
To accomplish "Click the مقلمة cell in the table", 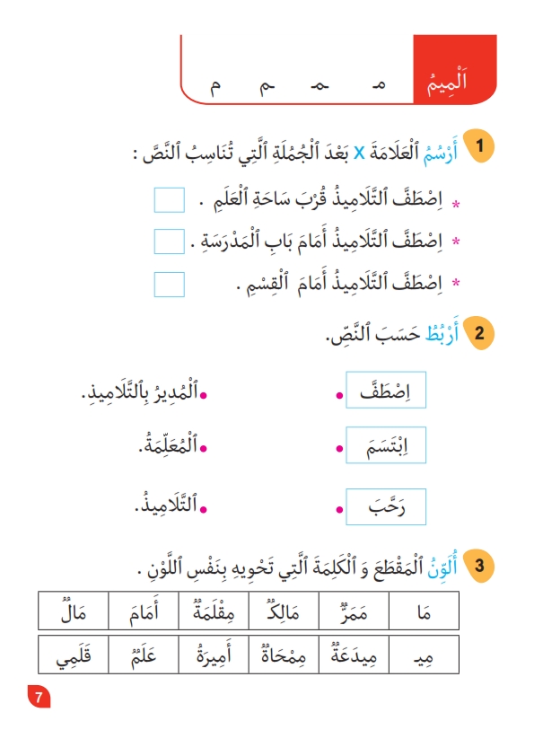I will pos(214,611).
